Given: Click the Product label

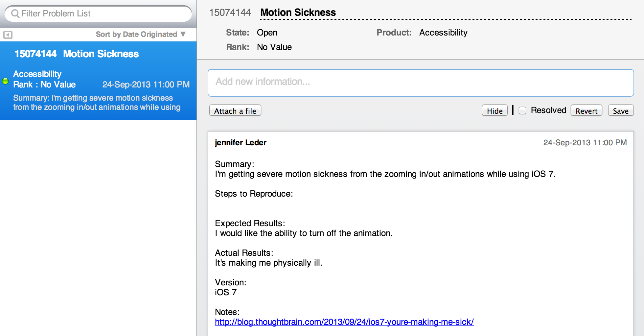Looking at the screenshot, I should tap(394, 33).
